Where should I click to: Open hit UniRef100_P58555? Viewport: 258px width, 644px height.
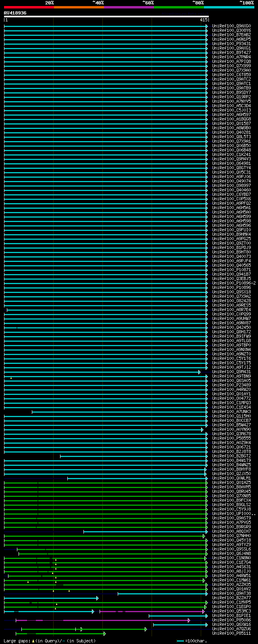(x=231, y=438)
